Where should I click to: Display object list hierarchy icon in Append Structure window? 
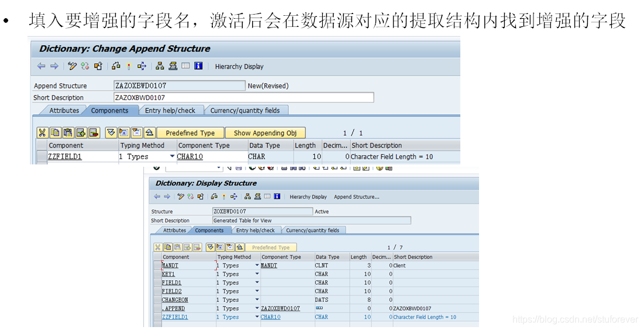click(160, 66)
